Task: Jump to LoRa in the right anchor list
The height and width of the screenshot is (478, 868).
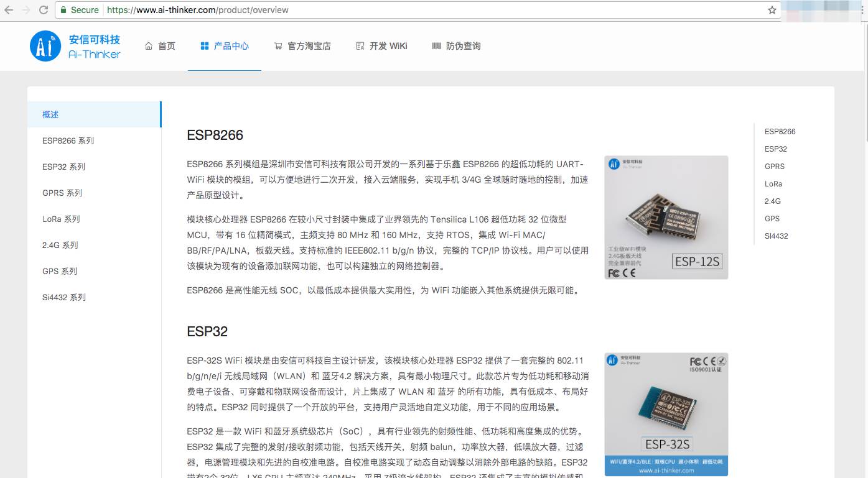Action: (x=773, y=184)
